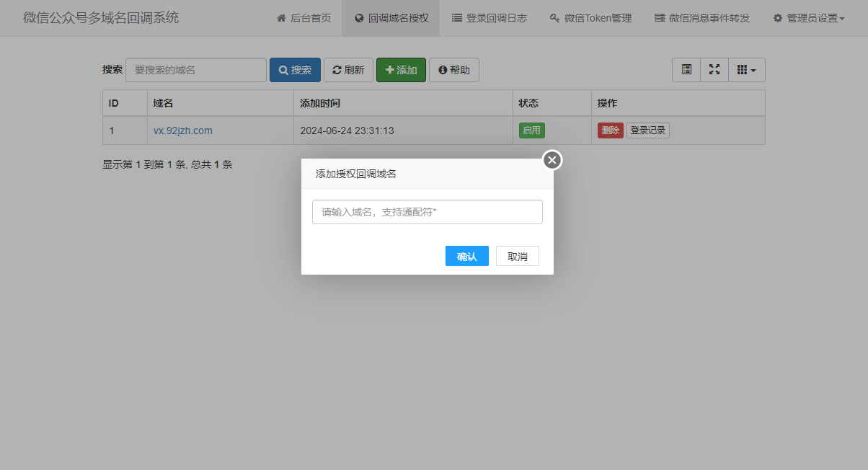Enable fullscreen table mode via arrows icon
Screen dimensions: 868x470
point(714,70)
